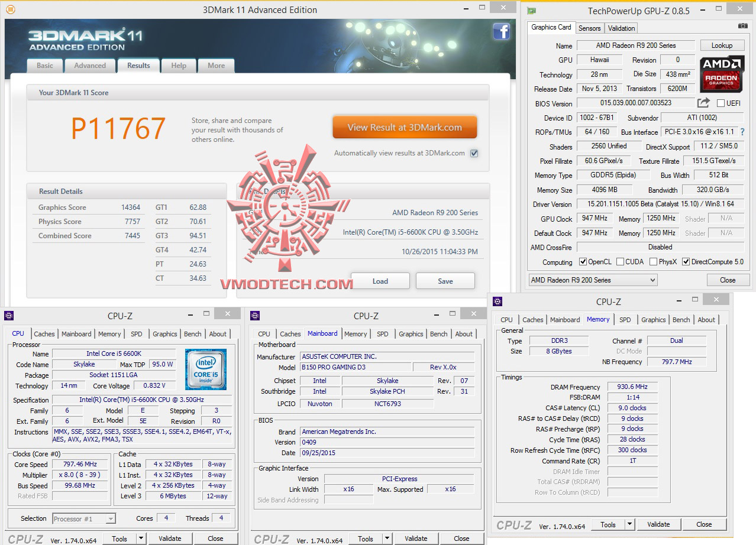The width and height of the screenshot is (756, 545).
Task: Toggle the PhysX checkbox
Action: (654, 262)
